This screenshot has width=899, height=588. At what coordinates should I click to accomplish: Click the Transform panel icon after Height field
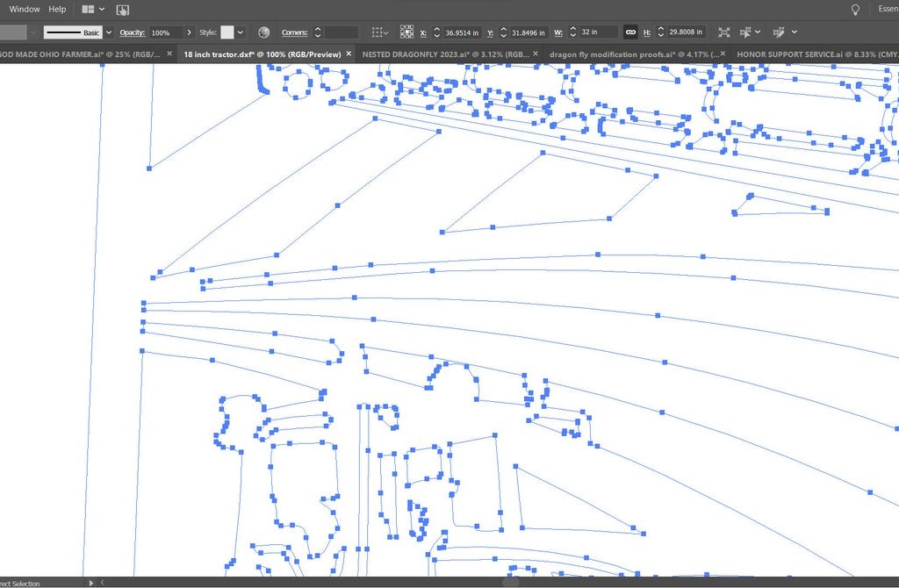click(x=723, y=32)
